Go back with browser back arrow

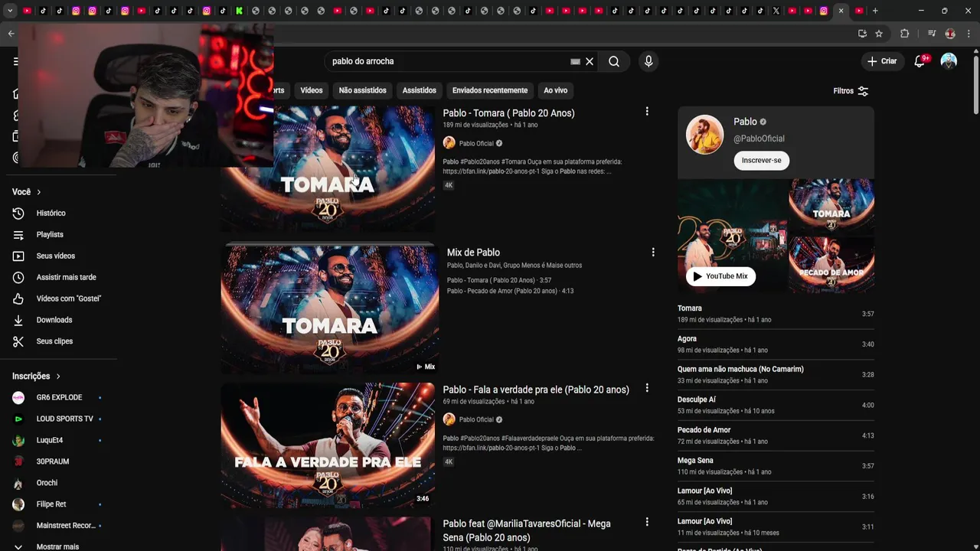(x=11, y=34)
